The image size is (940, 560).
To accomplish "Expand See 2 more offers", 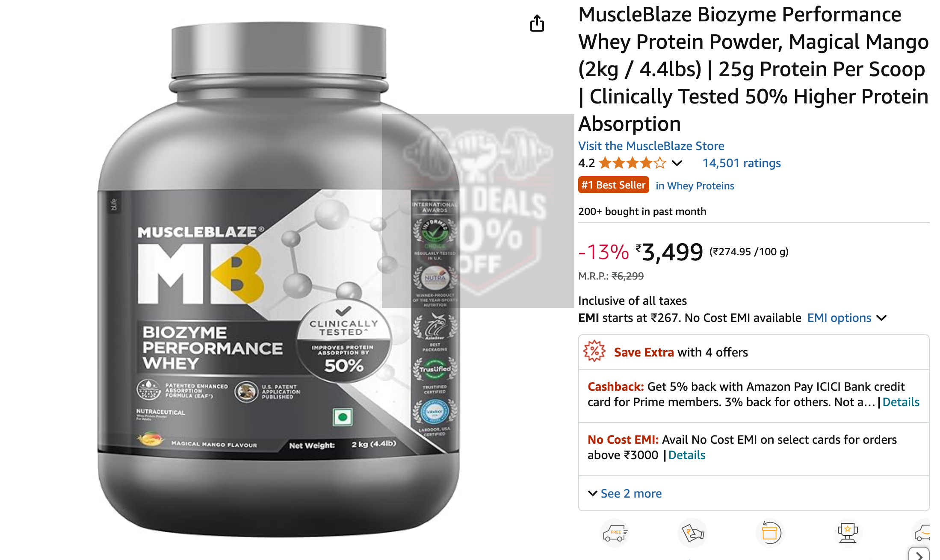I will coord(625,493).
